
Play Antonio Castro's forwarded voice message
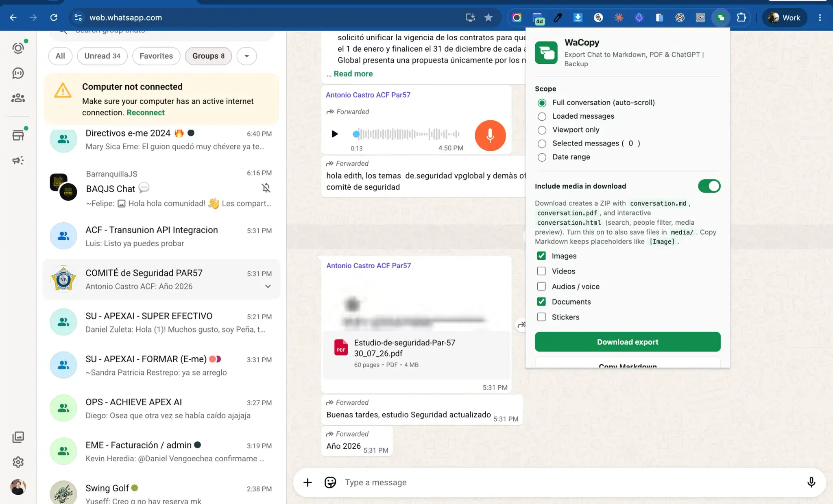[x=334, y=134]
